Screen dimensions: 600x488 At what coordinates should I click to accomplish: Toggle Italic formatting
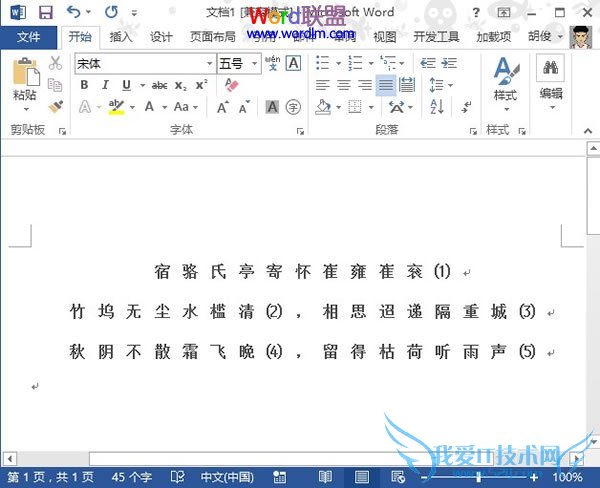pos(105,85)
